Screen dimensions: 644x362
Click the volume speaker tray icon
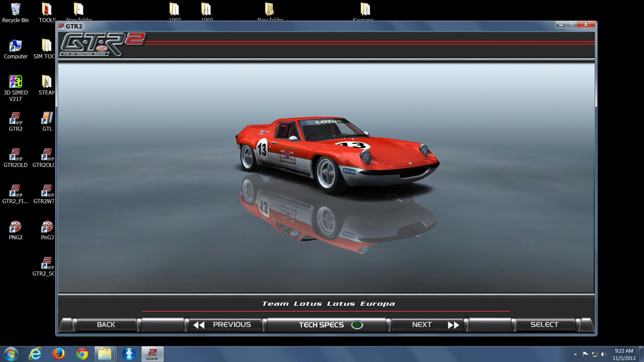(604, 354)
